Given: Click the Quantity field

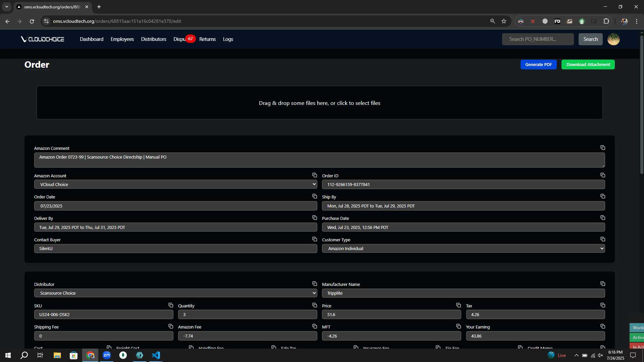Looking at the screenshot, I should (x=248, y=314).
